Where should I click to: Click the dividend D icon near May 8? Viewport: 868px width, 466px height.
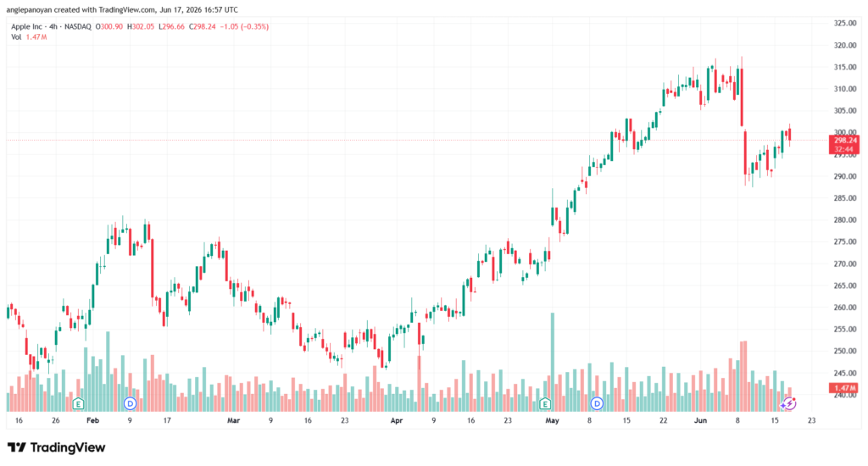pyautogui.click(x=597, y=403)
